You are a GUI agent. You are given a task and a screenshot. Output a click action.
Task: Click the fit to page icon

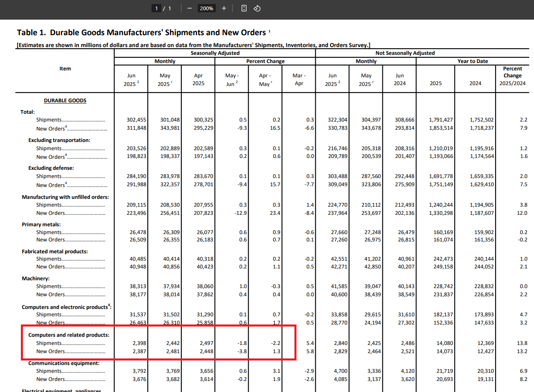(x=244, y=8)
